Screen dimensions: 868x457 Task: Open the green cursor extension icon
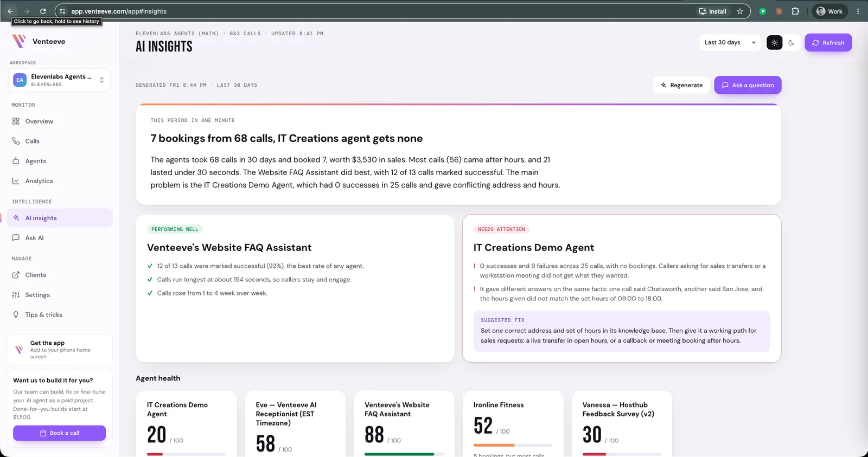[x=762, y=11]
